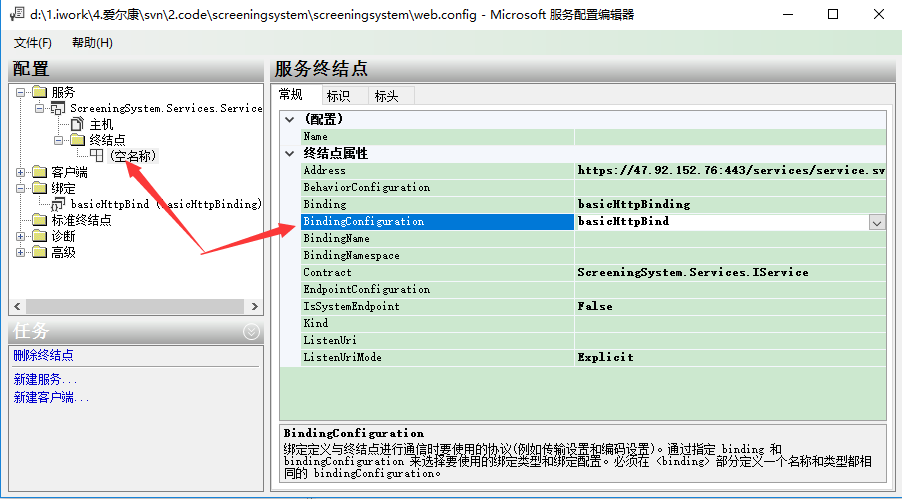Click the 高级 folder icon
Image resolution: width=902 pixels, height=499 pixels.
pyautogui.click(x=39, y=252)
